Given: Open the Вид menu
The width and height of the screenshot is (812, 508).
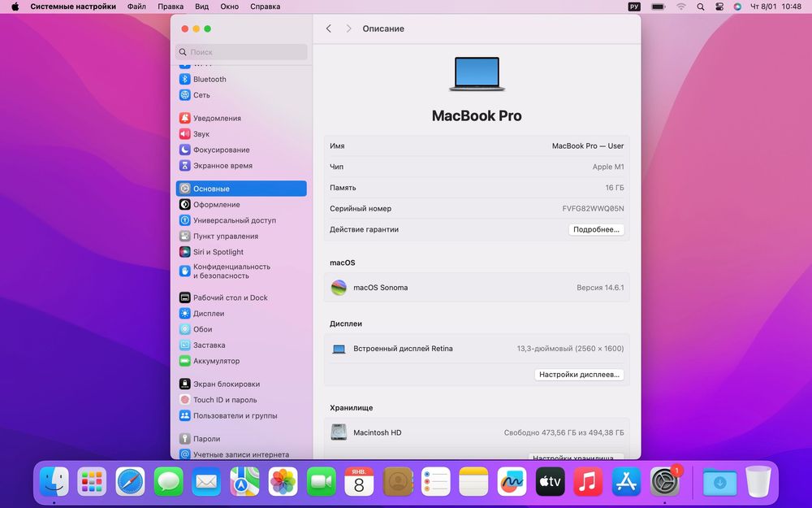Looking at the screenshot, I should point(201,7).
